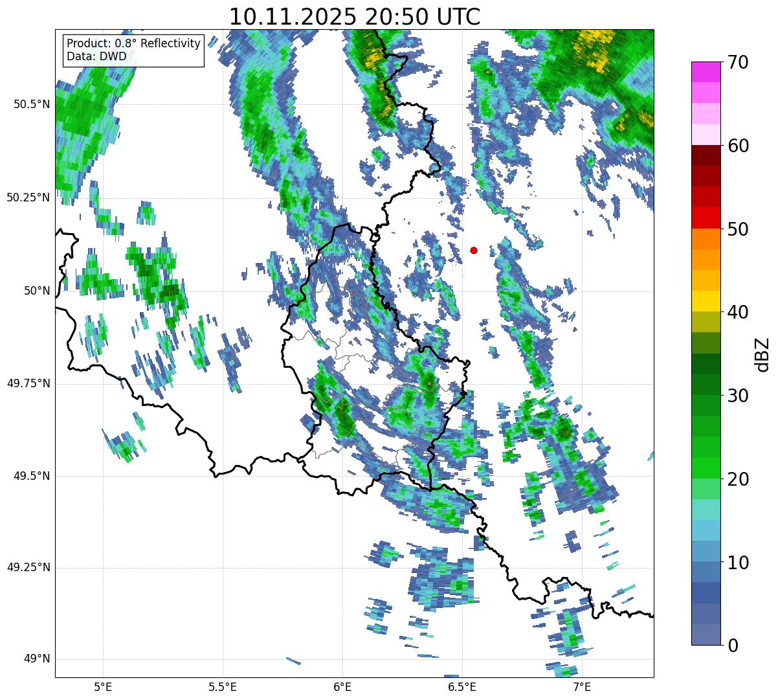Click the 5°E longitude label

[103, 686]
